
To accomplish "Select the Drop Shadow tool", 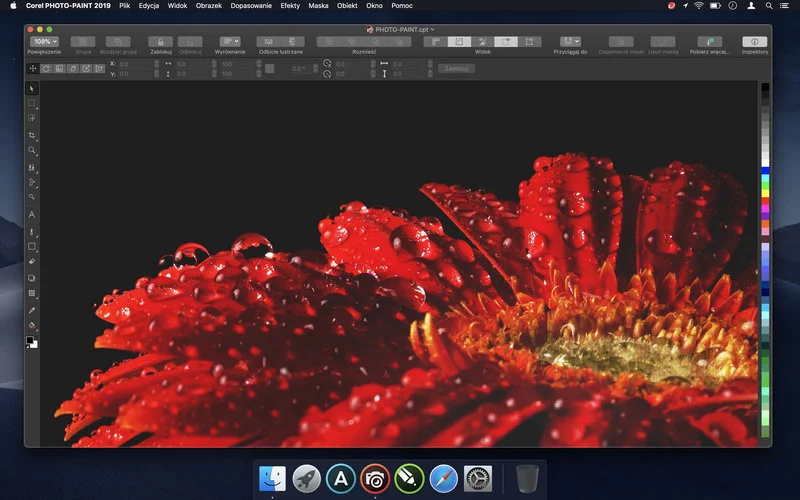I will (x=32, y=278).
